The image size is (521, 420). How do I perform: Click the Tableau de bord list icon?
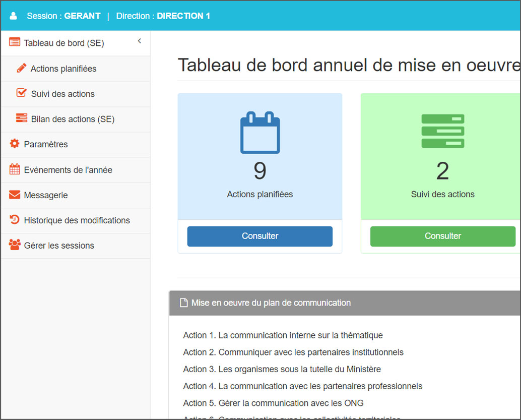[15, 42]
